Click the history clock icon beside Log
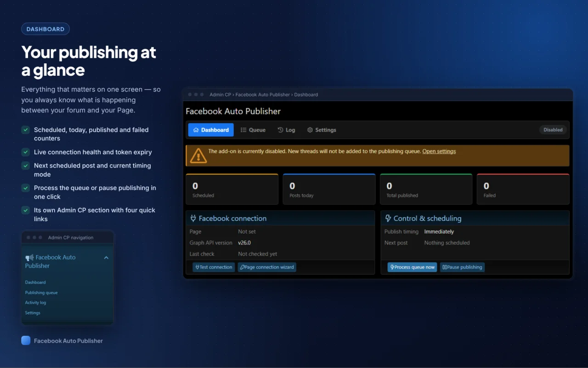This screenshot has width=588, height=368. tap(281, 130)
